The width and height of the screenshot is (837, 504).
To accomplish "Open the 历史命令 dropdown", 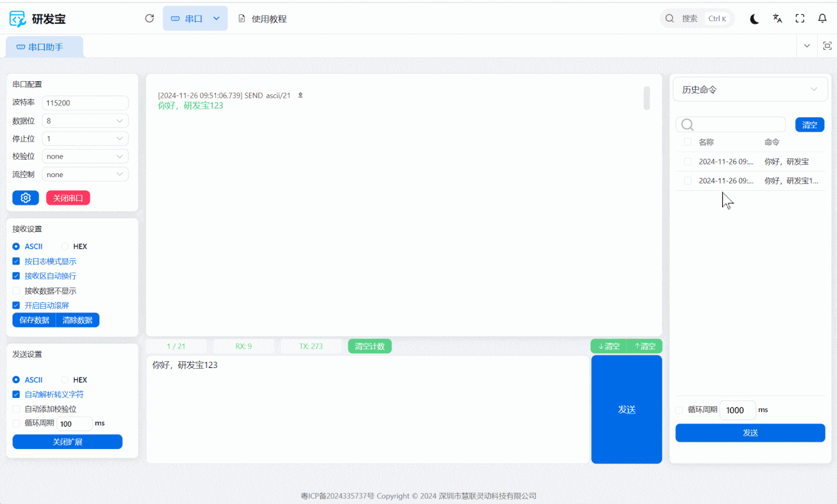I will [750, 90].
